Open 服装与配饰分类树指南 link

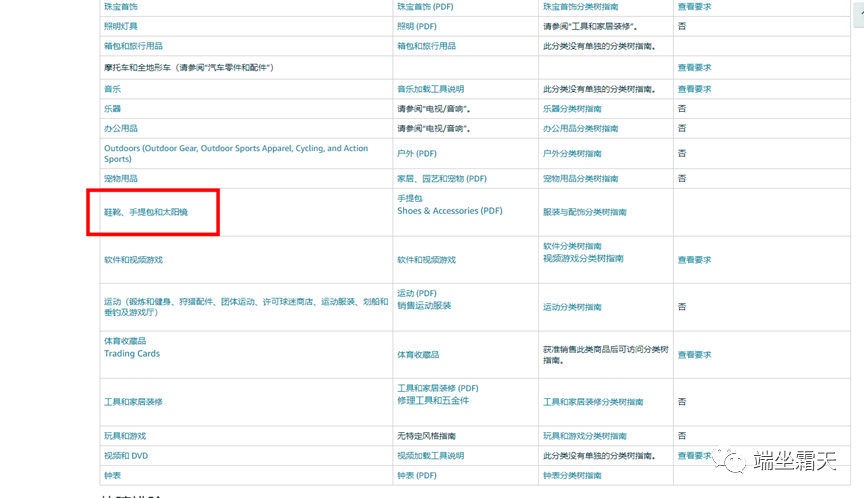pyautogui.click(x=585, y=212)
